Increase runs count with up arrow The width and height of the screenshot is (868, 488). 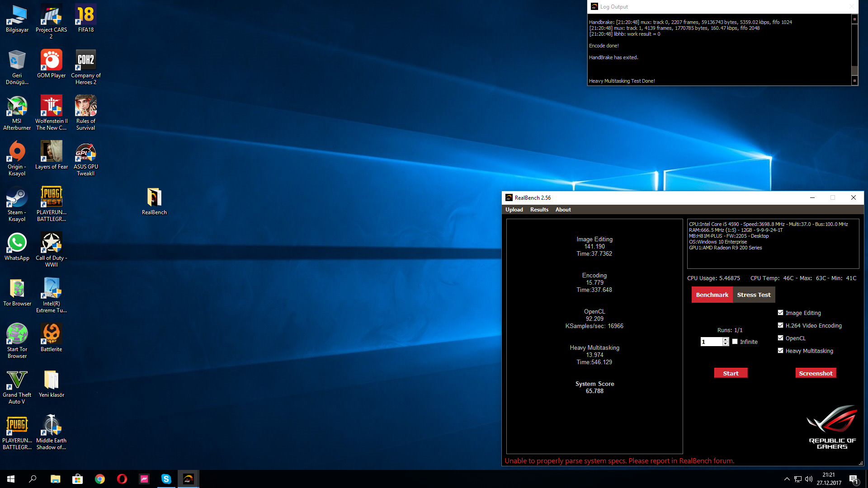(726, 339)
